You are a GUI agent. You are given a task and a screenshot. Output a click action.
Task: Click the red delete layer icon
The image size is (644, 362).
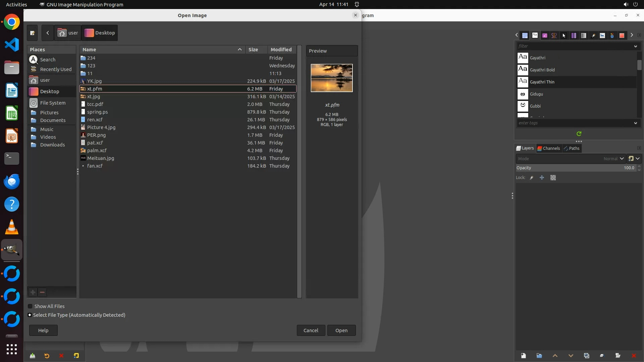634,356
